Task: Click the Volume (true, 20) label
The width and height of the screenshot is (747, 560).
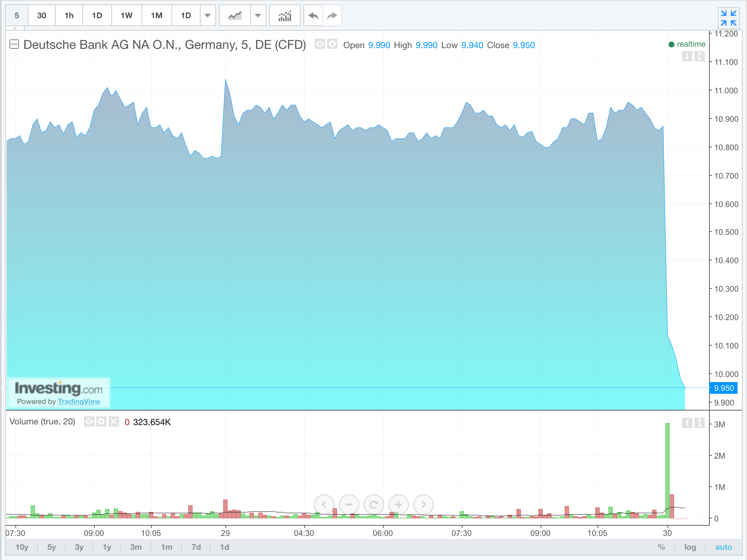Action: (42, 421)
